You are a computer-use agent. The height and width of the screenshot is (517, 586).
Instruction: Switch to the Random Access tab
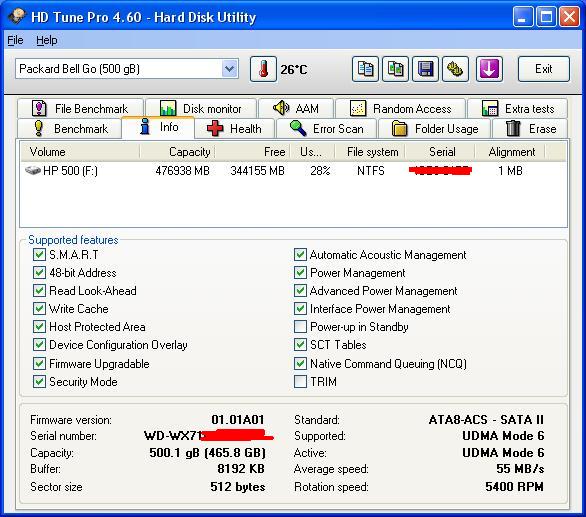pos(401,109)
